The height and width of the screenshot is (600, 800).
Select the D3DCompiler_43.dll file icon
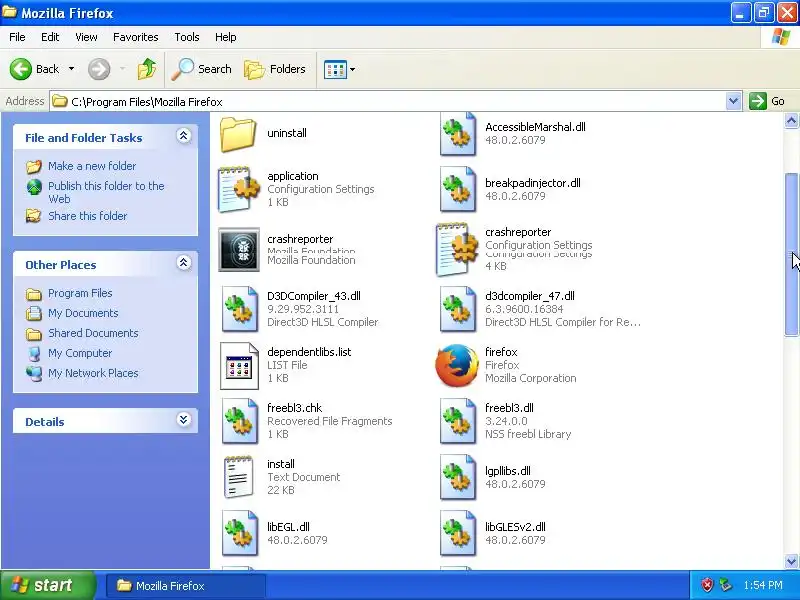[239, 309]
